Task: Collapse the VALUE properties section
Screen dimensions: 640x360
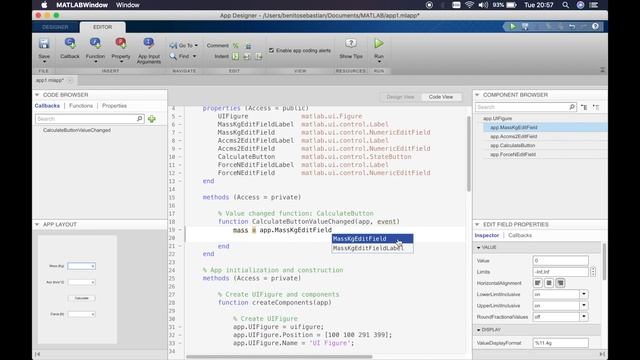Action: (x=478, y=247)
